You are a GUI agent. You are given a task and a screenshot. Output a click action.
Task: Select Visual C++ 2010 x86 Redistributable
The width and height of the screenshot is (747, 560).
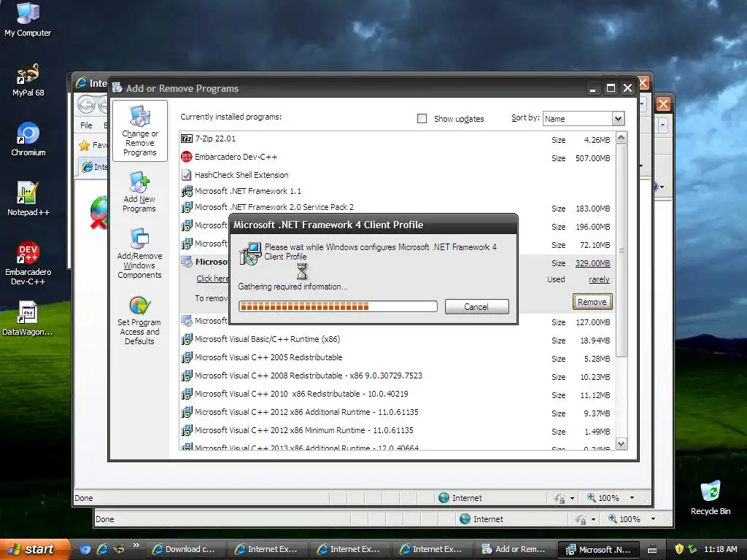click(397, 394)
